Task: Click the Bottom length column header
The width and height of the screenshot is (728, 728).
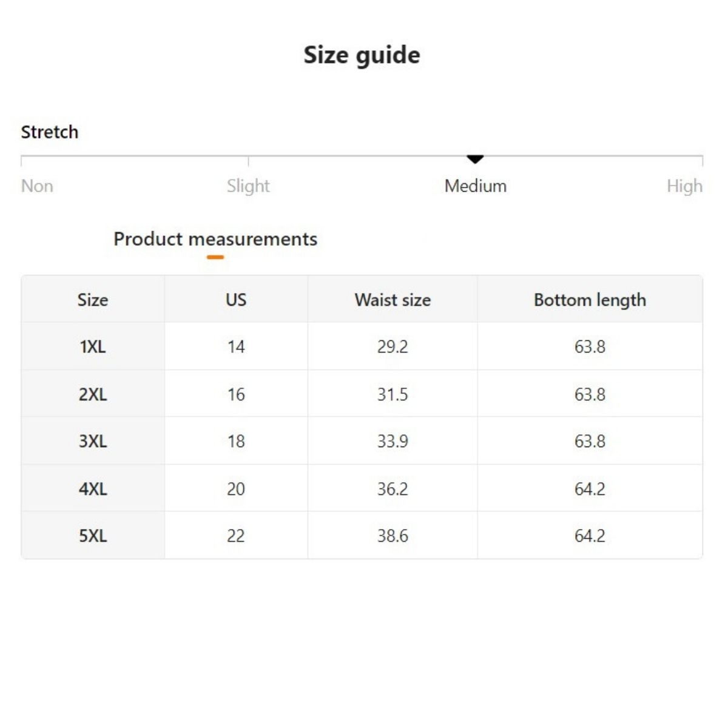Action: [590, 300]
